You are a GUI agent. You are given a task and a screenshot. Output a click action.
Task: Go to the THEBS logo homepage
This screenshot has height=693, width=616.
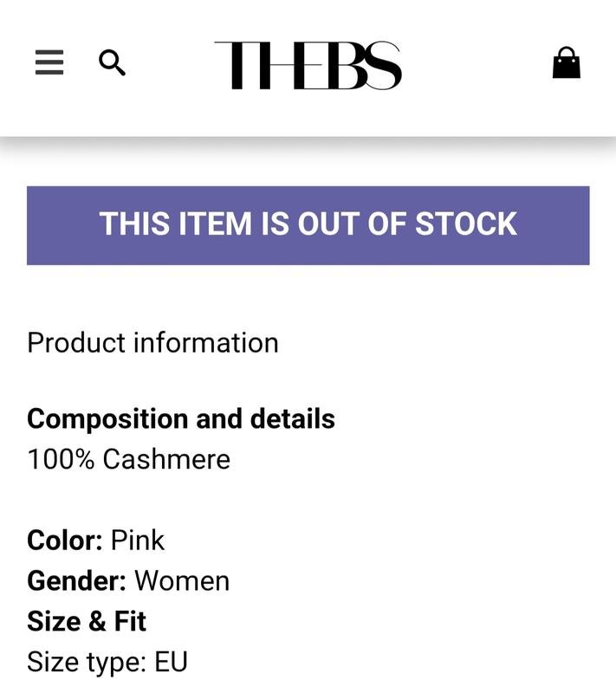coord(308,65)
